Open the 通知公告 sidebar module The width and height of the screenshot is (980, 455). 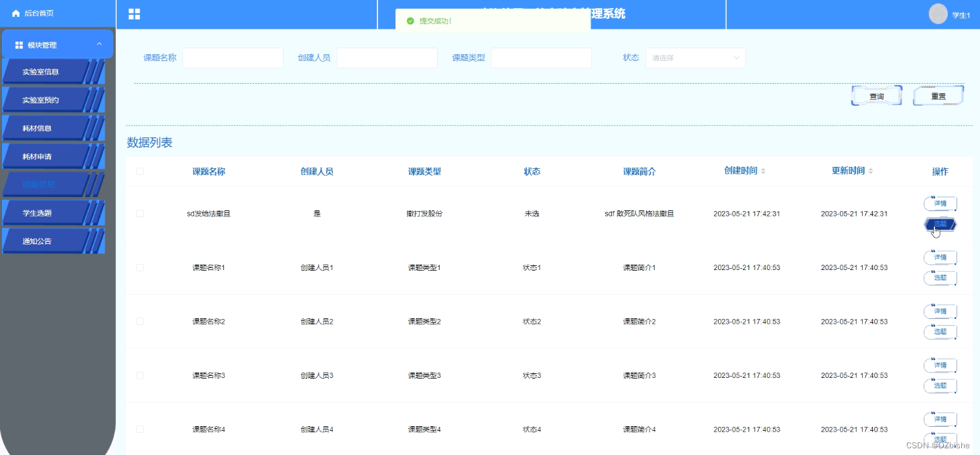[x=42, y=241]
